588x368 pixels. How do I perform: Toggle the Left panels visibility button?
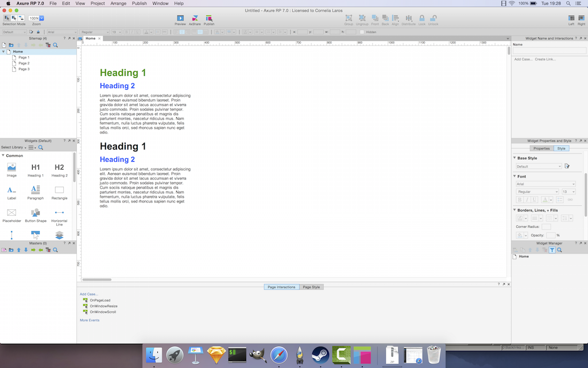571,20
